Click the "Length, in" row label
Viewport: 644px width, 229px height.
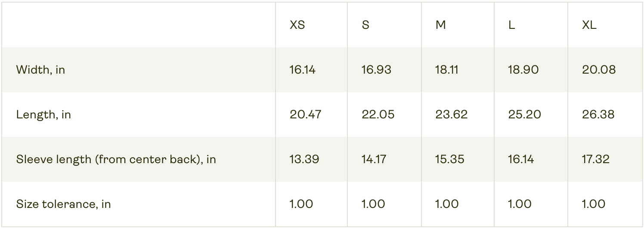point(43,114)
